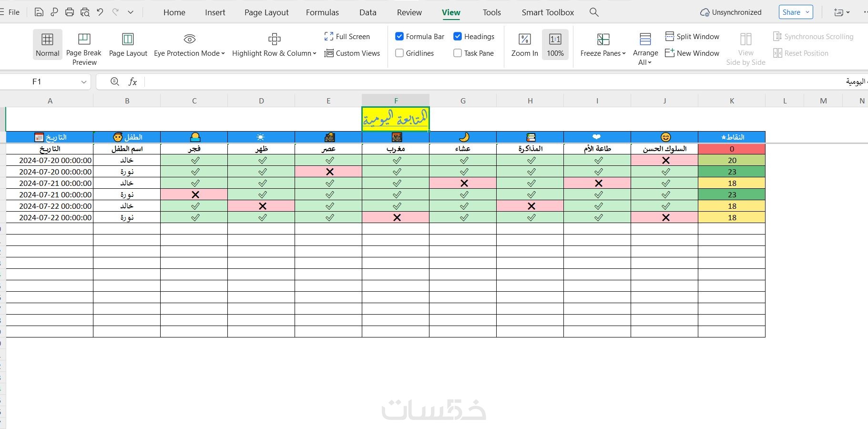Select the moon icon header cell
This screenshot has height=429, width=868.
(x=463, y=137)
